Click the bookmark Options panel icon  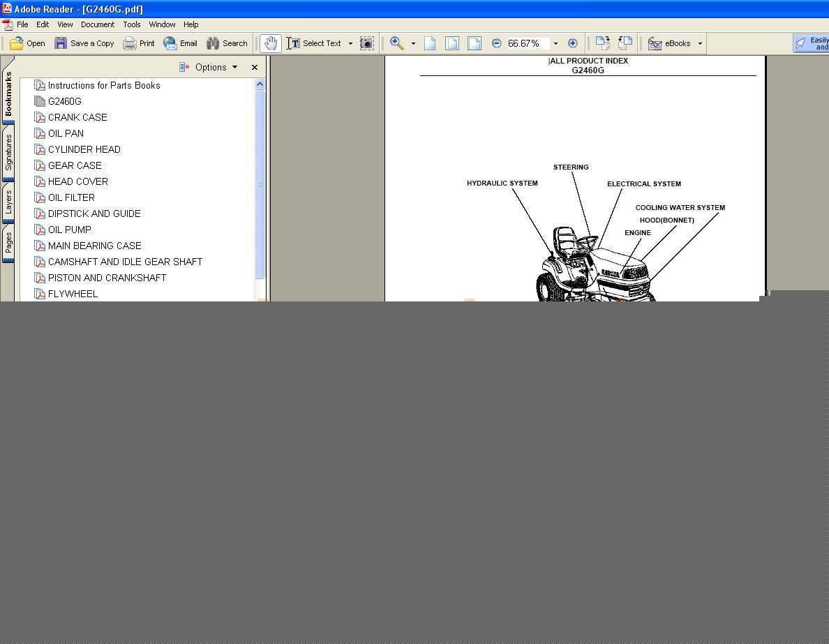[184, 67]
